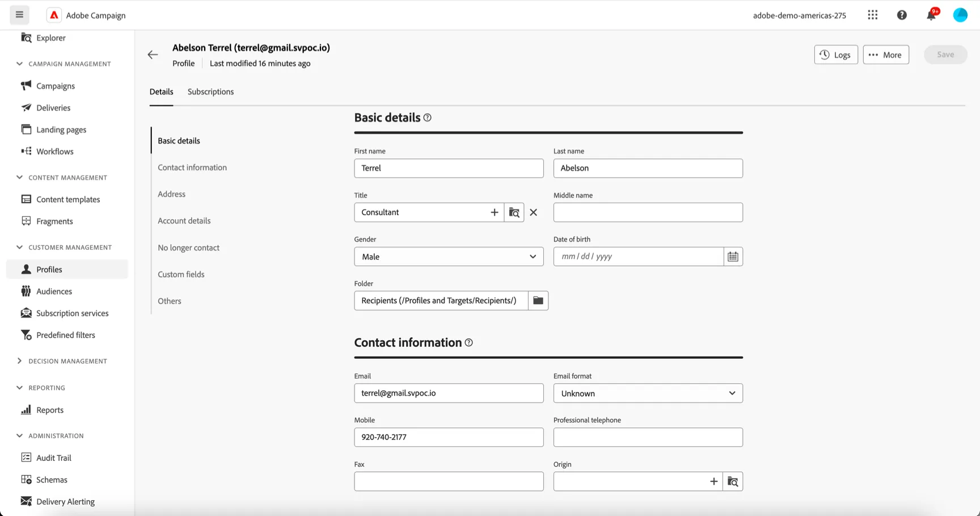Viewport: 980px width, 516px height.
Task: Open the Gender dropdown
Action: (x=449, y=257)
